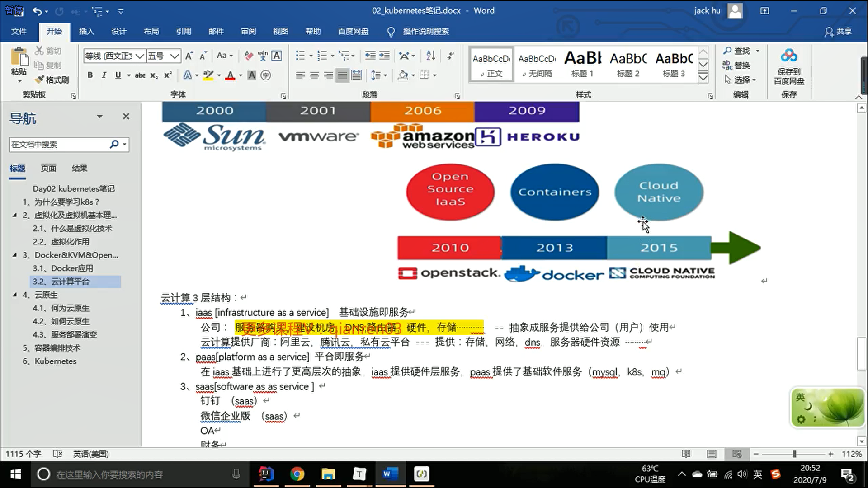
Task: Apply bullet list formatting
Action: point(300,56)
